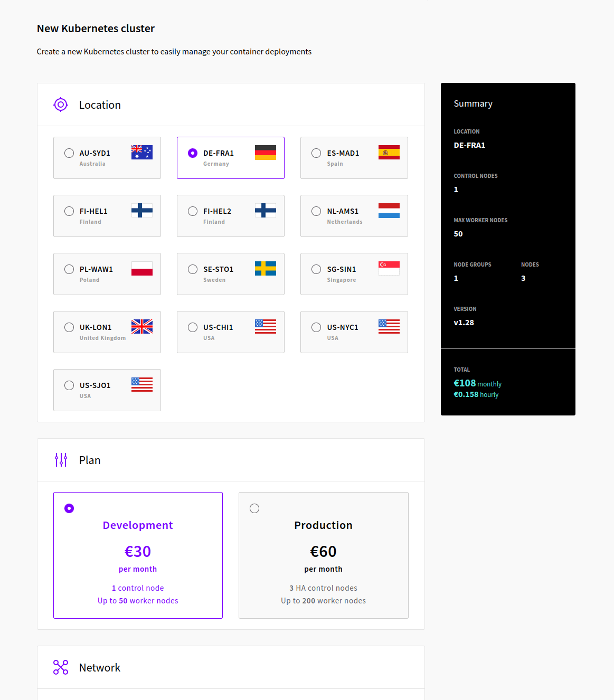Click the Finnish flag on FI-HEL2
The image size is (614, 700).
coord(266,210)
